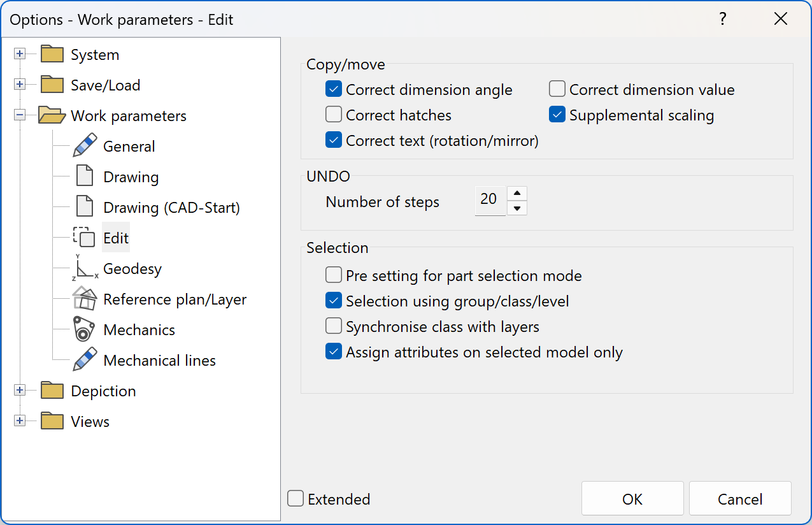The height and width of the screenshot is (525, 812).
Task: Uncheck Correct dimension angle
Action: 334,89
